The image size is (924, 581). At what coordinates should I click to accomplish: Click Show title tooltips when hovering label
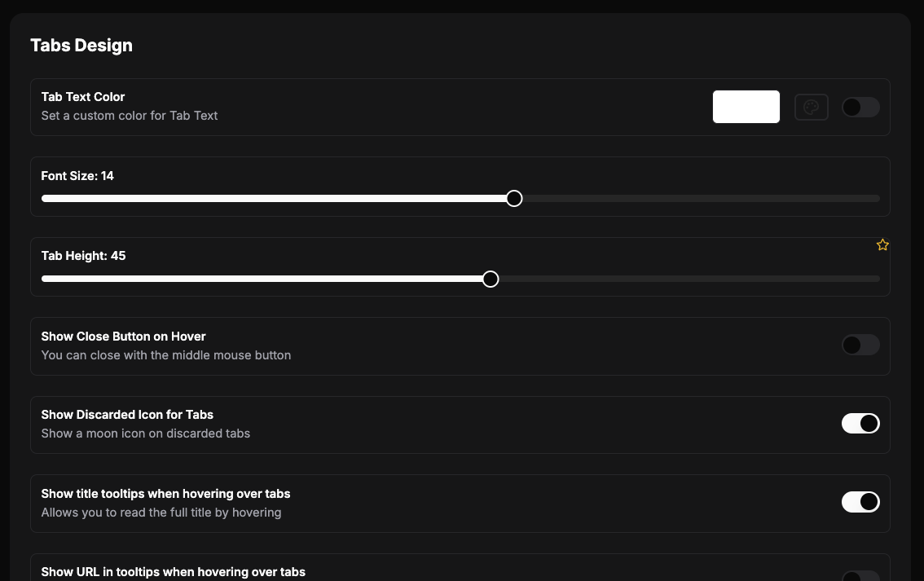165,494
